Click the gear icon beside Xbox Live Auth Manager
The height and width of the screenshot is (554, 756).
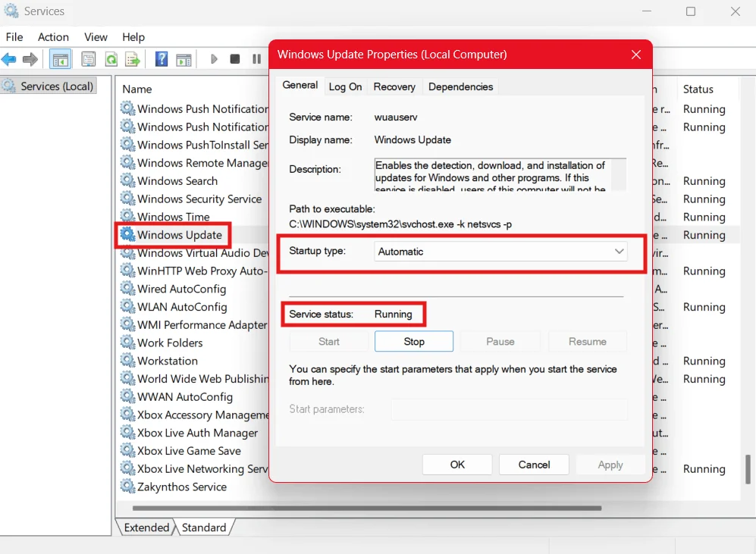coord(127,432)
